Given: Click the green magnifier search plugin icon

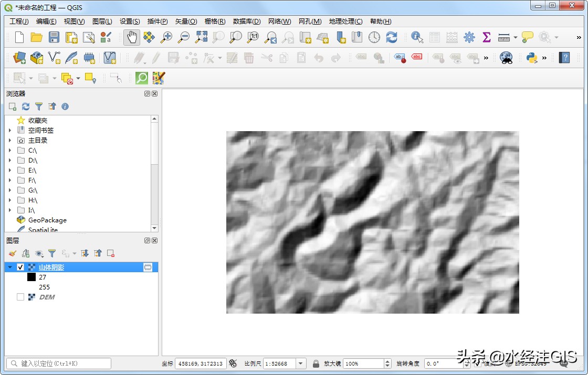Looking at the screenshot, I should coord(141,78).
